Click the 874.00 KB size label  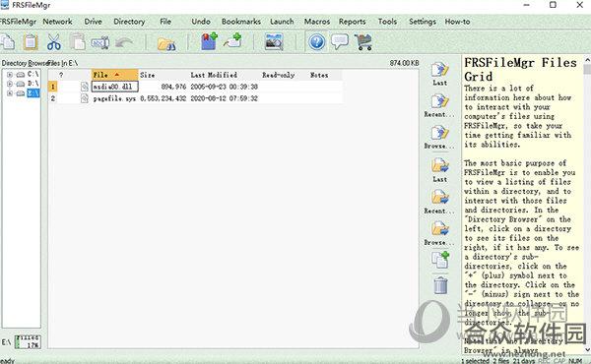pyautogui.click(x=405, y=63)
